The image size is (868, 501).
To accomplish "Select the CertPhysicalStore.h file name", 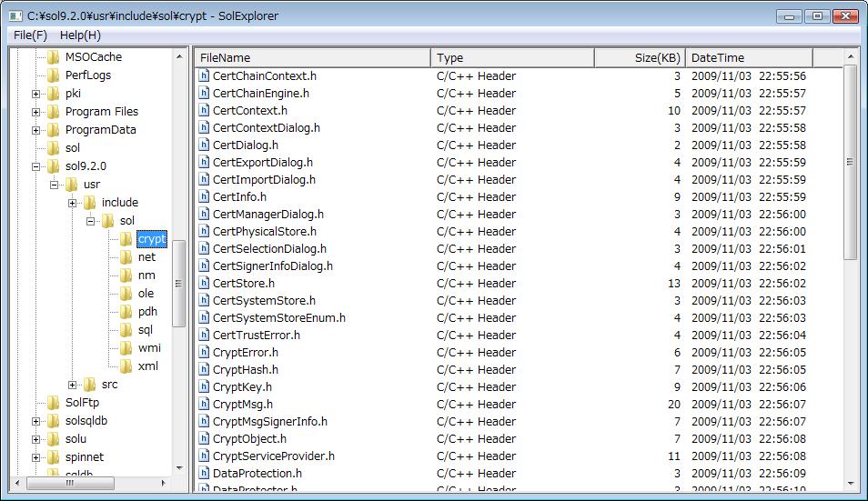I will pos(265,232).
